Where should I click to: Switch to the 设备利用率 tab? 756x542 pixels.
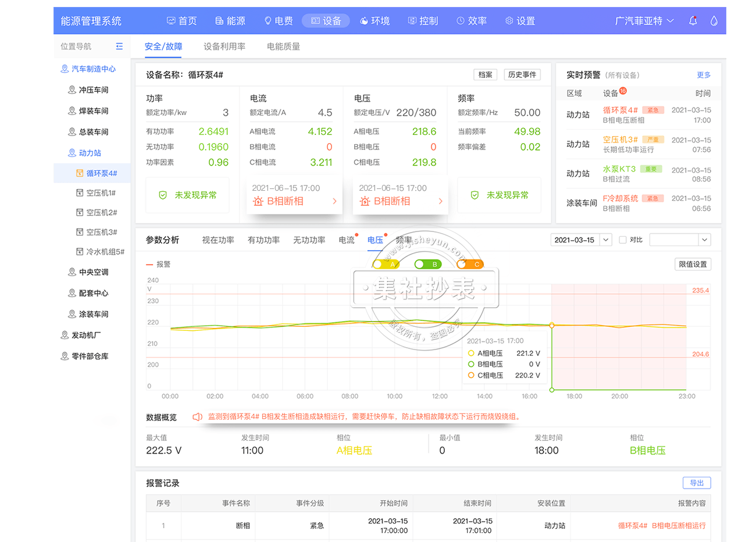[224, 47]
